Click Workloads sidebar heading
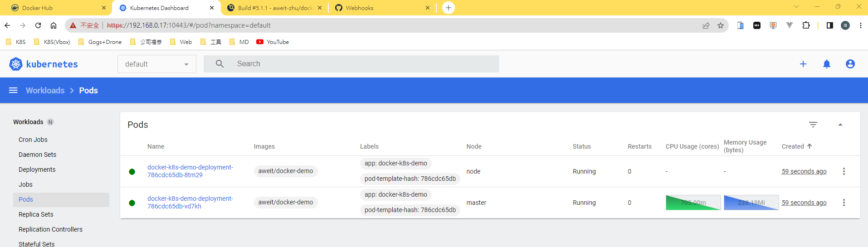This screenshot has height=247, width=868. 28,122
